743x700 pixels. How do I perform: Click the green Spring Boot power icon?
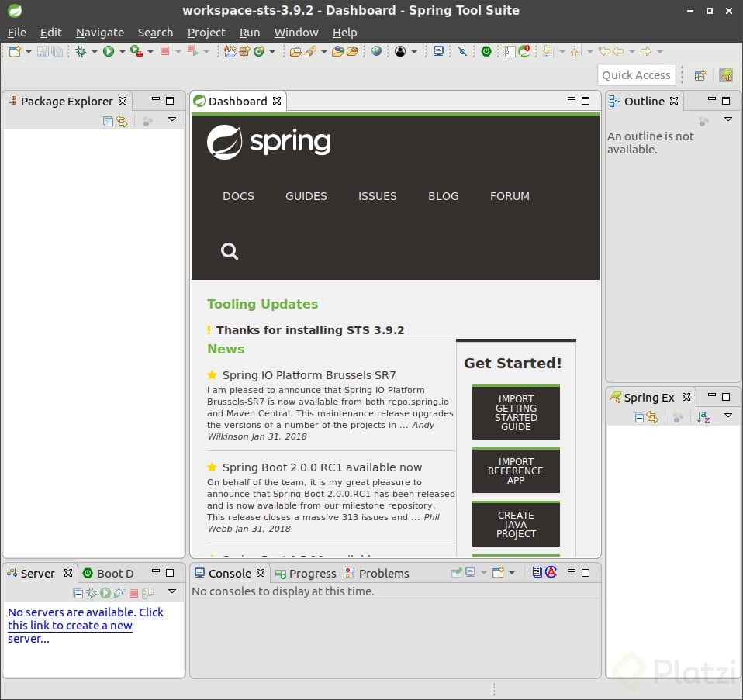tap(486, 51)
